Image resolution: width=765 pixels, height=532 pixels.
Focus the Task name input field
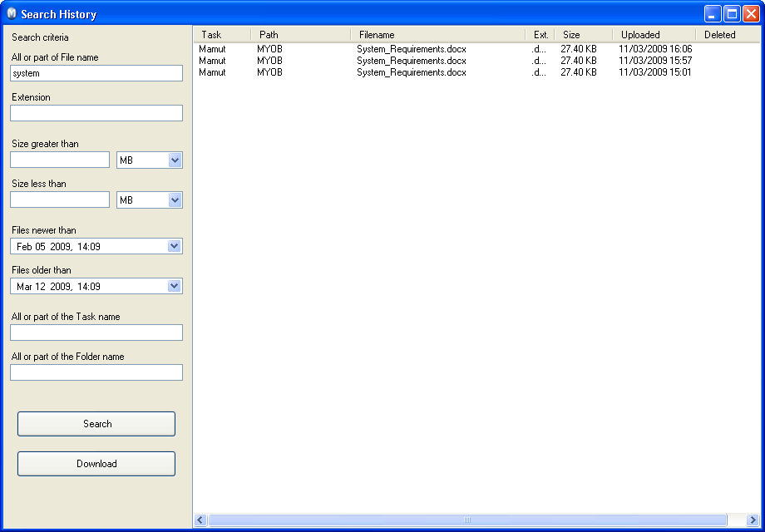(96, 332)
